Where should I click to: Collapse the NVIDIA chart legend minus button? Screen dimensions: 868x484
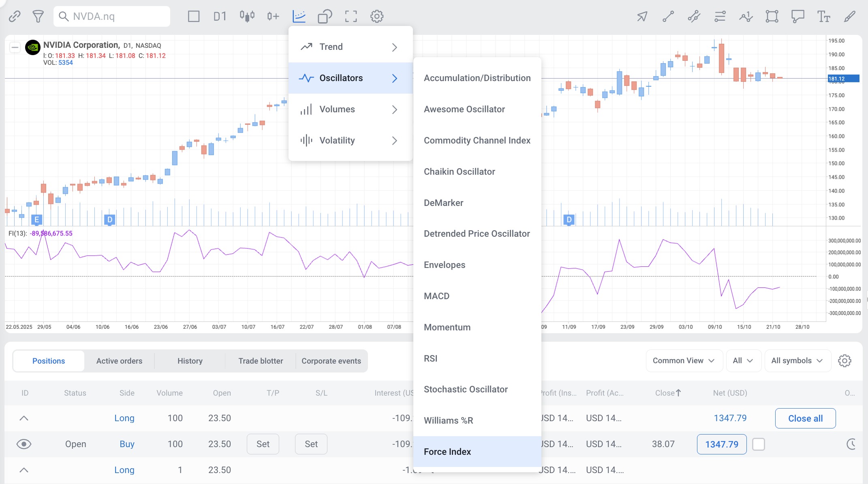coord(15,47)
